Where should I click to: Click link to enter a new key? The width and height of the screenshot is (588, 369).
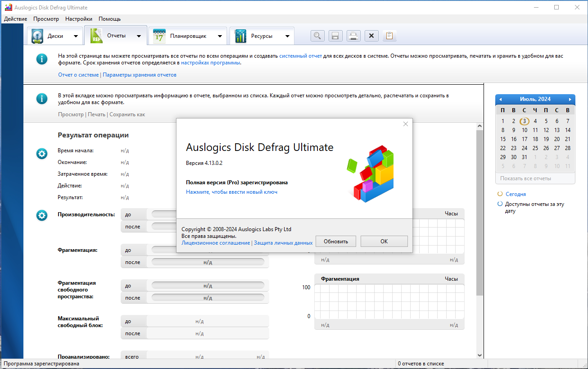(231, 192)
